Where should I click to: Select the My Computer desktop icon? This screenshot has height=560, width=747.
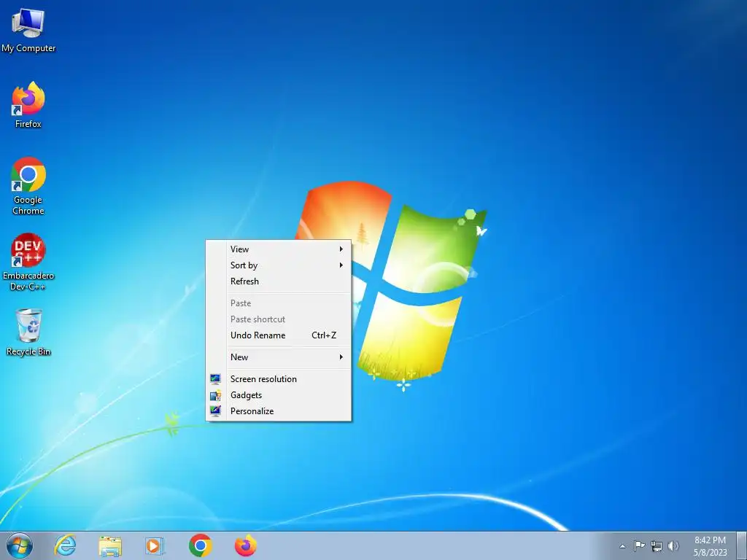click(28, 29)
